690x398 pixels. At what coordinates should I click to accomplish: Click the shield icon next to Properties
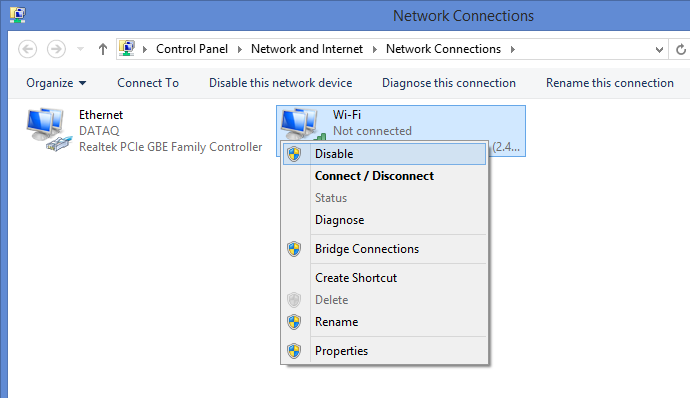[294, 351]
